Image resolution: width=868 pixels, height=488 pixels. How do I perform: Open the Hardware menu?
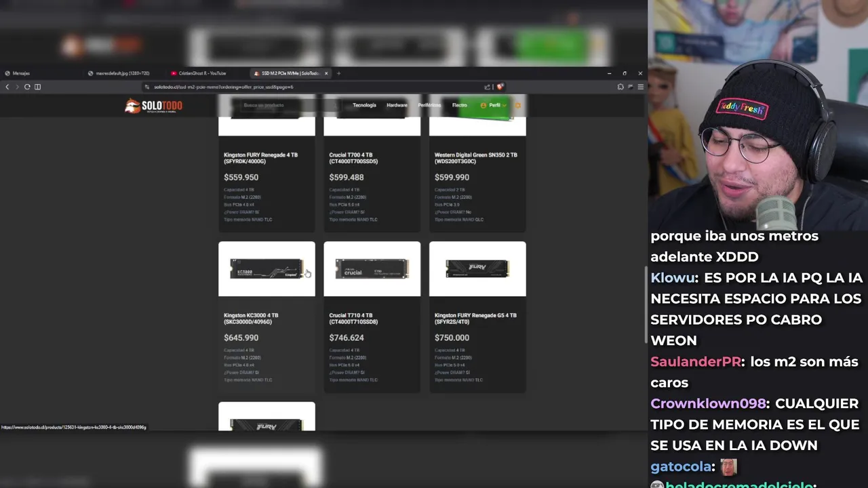pyautogui.click(x=397, y=105)
